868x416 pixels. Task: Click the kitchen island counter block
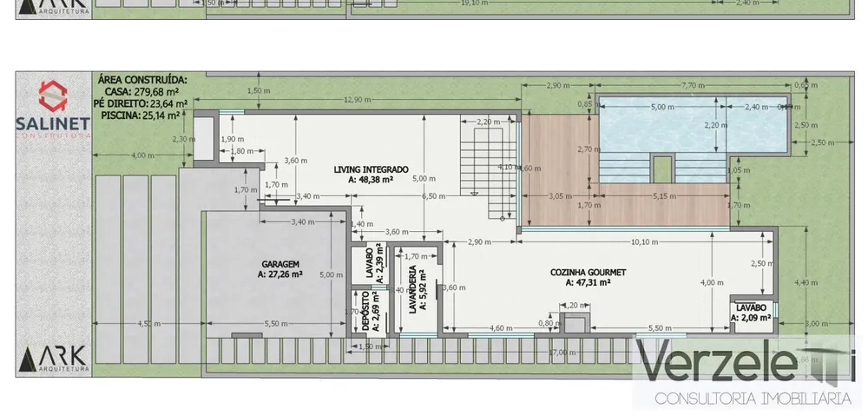point(574,322)
